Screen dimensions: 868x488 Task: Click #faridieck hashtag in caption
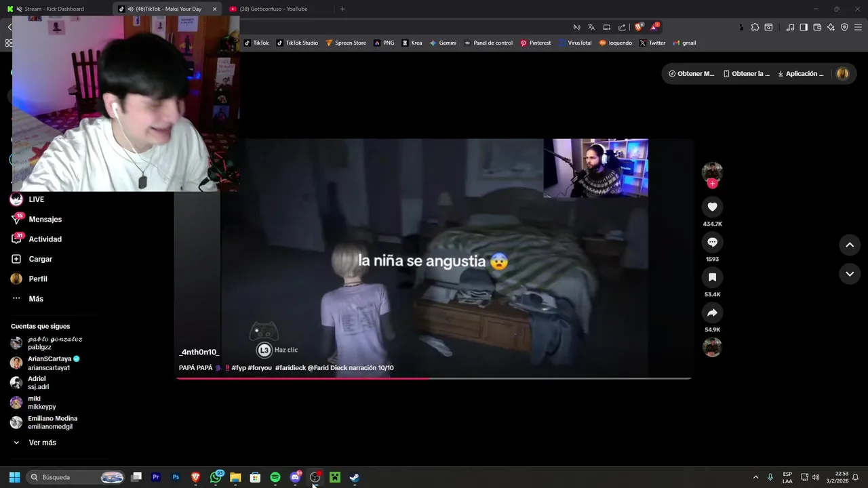click(x=290, y=368)
